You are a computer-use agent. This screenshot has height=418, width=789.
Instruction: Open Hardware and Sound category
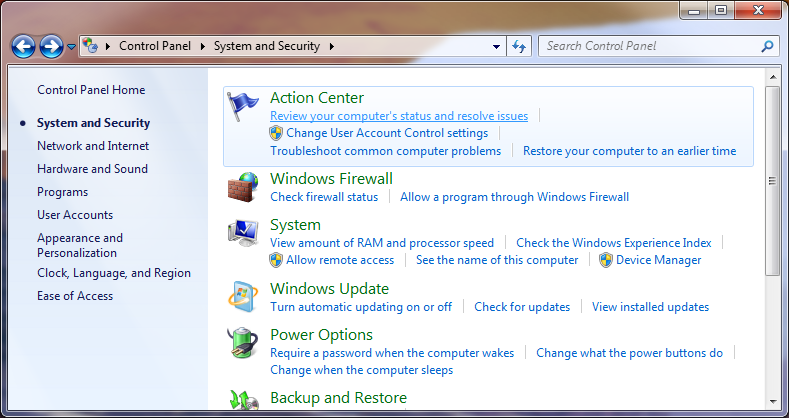point(93,169)
